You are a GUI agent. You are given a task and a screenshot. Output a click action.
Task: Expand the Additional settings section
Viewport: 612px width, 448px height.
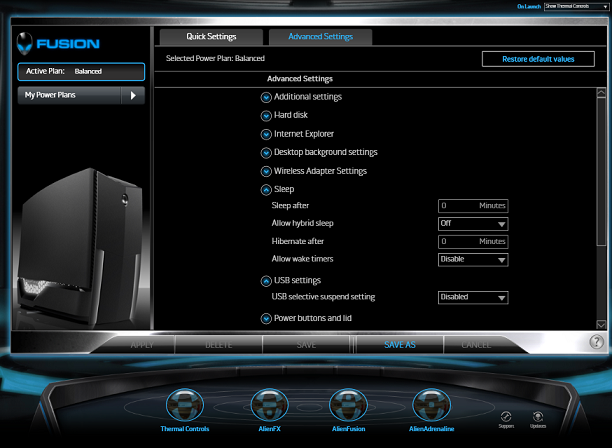point(266,97)
